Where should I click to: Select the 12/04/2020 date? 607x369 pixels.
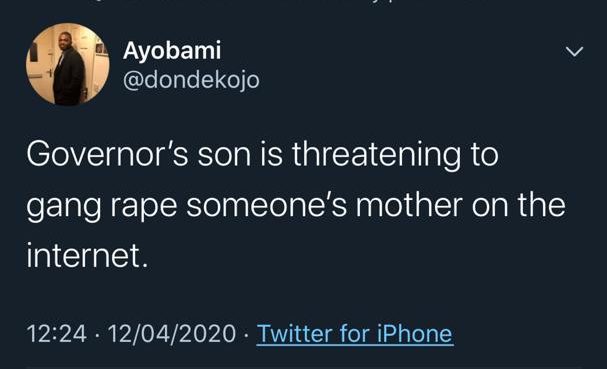click(x=172, y=334)
